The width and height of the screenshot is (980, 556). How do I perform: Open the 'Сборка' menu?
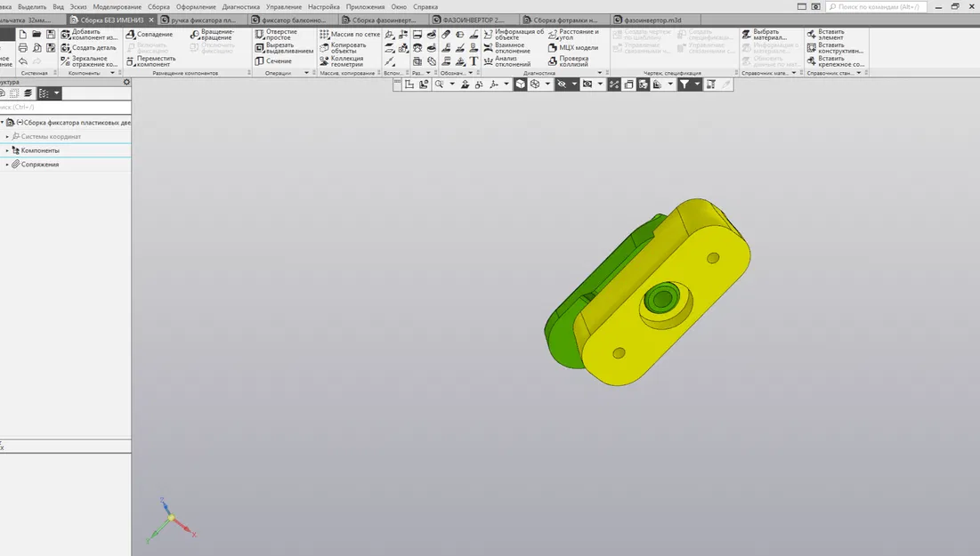coord(158,7)
